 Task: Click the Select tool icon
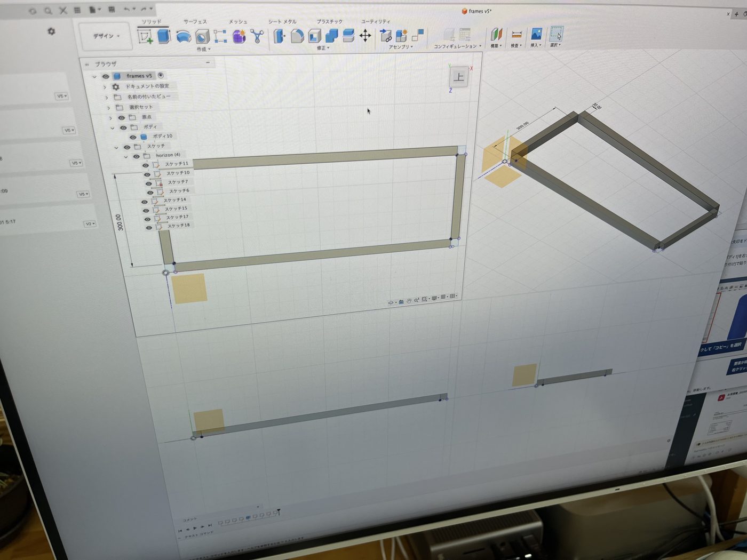point(556,34)
